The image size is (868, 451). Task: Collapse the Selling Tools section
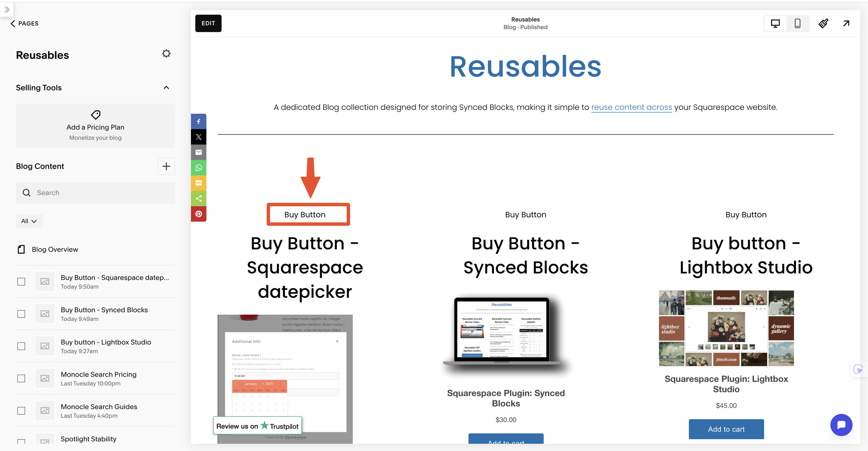(166, 88)
